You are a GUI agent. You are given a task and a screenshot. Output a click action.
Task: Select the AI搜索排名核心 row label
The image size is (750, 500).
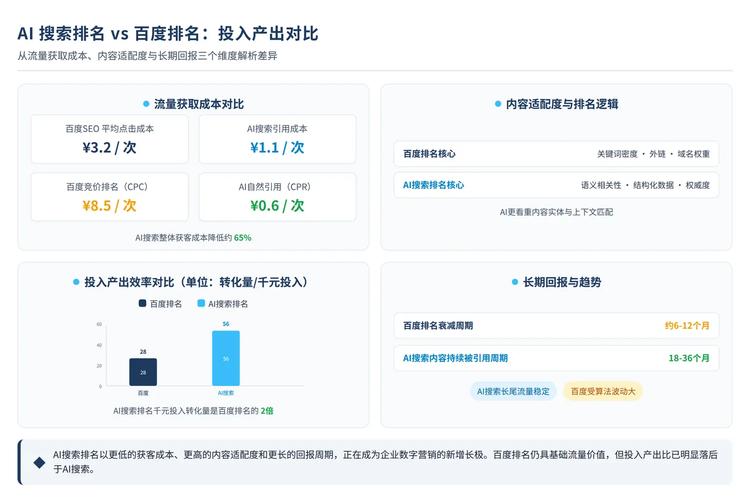coord(433,185)
